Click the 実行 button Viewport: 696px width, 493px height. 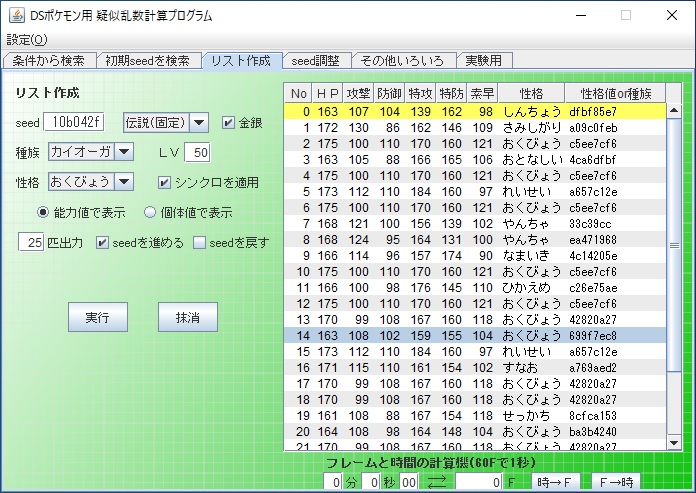[x=98, y=317]
